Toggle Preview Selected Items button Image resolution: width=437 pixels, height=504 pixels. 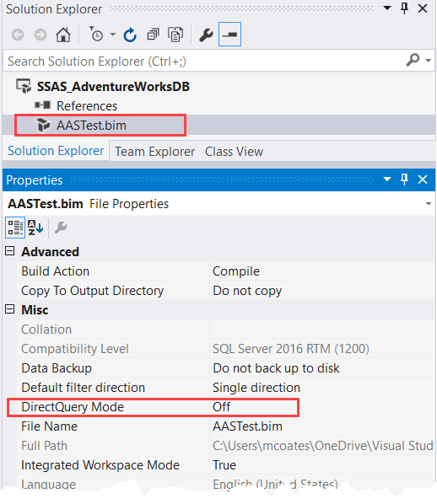(x=229, y=35)
